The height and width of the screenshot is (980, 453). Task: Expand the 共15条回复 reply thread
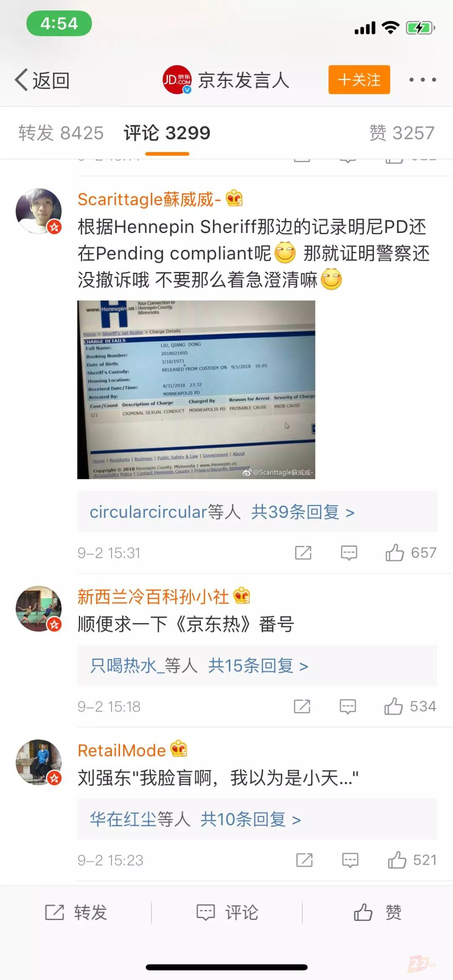(257, 665)
